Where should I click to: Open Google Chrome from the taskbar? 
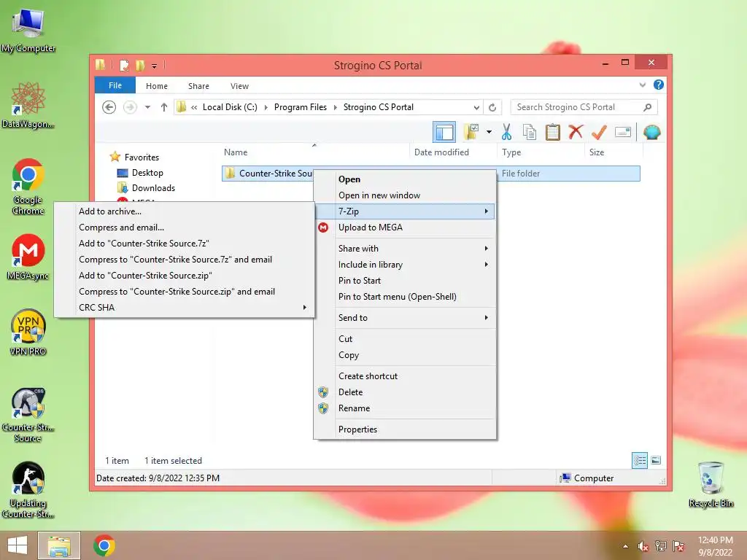(104, 545)
